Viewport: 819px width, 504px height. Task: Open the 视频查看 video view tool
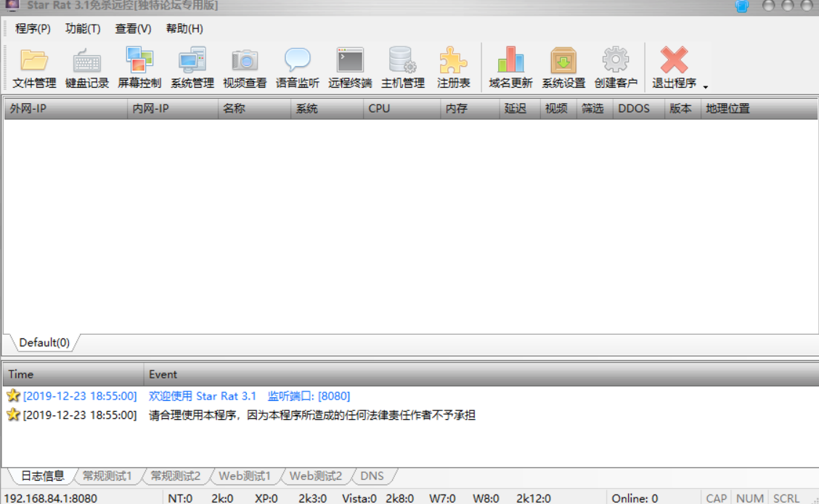(245, 68)
